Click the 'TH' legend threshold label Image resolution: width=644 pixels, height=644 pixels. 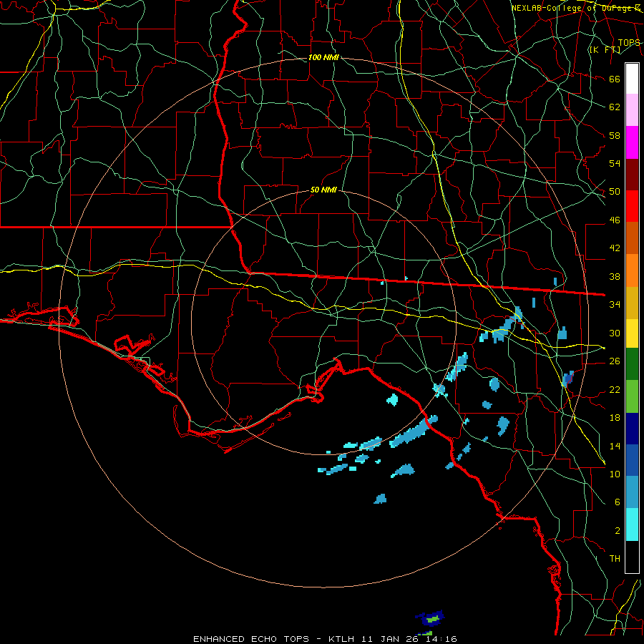[615, 559]
